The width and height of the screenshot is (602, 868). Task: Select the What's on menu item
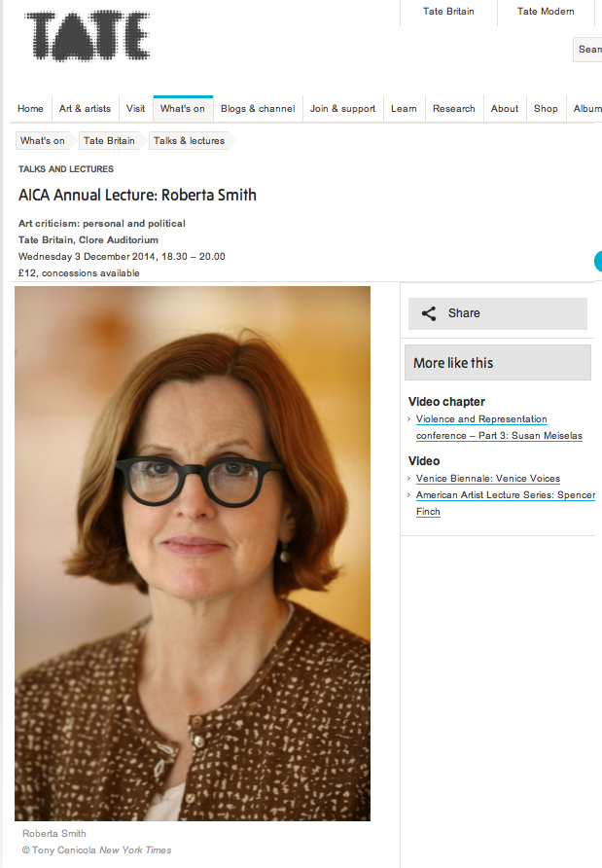tap(183, 109)
